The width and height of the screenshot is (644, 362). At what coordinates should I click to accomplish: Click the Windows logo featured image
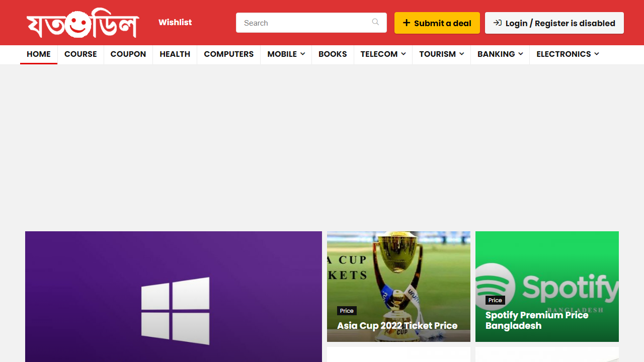pyautogui.click(x=175, y=310)
